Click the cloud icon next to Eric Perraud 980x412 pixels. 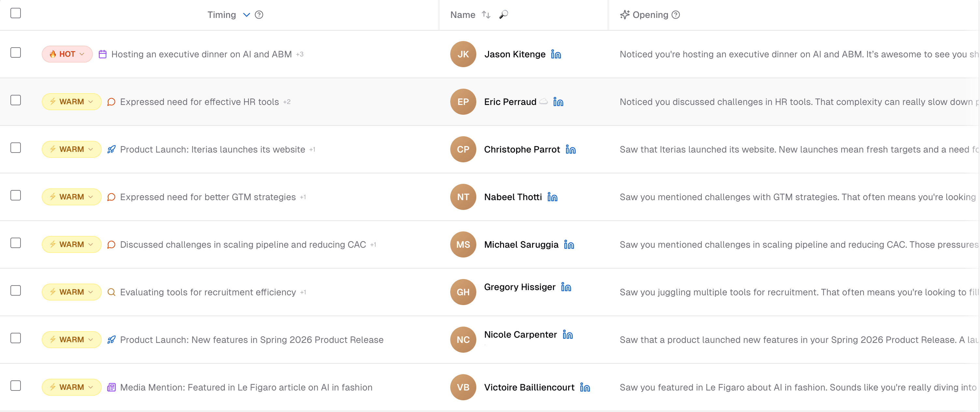click(x=544, y=102)
